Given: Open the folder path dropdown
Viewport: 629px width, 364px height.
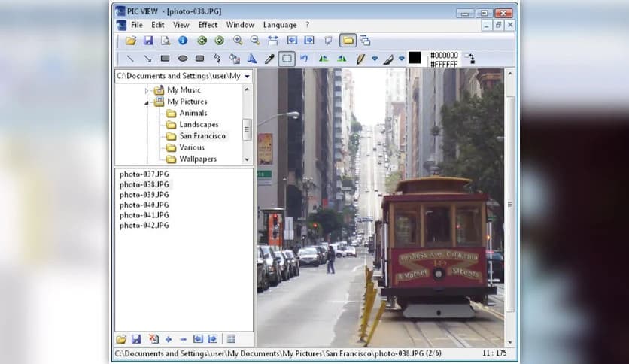Looking at the screenshot, I should point(248,76).
